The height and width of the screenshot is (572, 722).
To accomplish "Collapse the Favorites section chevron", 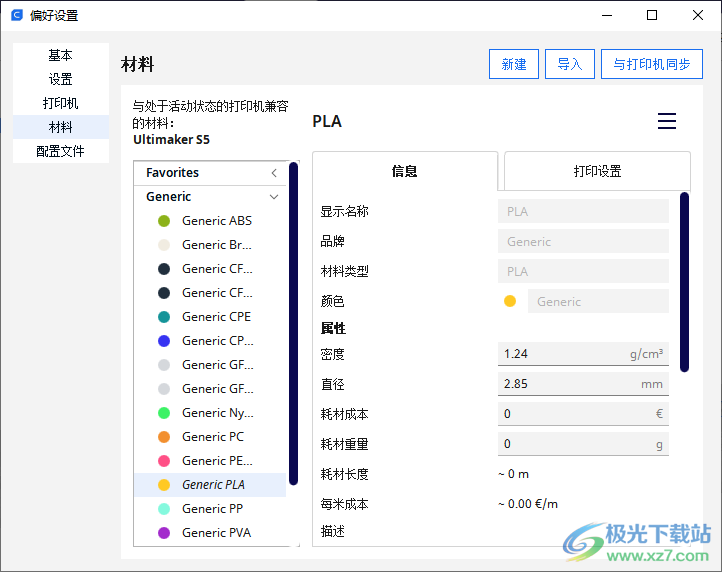I will [274, 173].
